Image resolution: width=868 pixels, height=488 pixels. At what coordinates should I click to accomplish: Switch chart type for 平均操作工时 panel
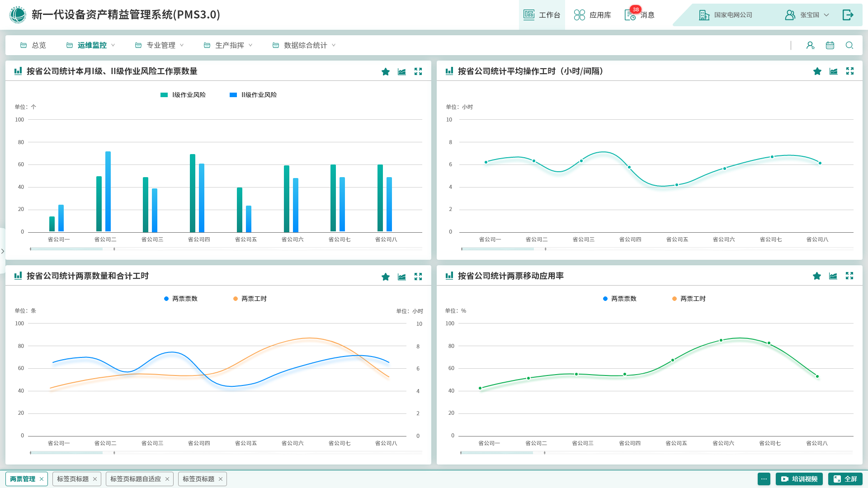coord(834,71)
